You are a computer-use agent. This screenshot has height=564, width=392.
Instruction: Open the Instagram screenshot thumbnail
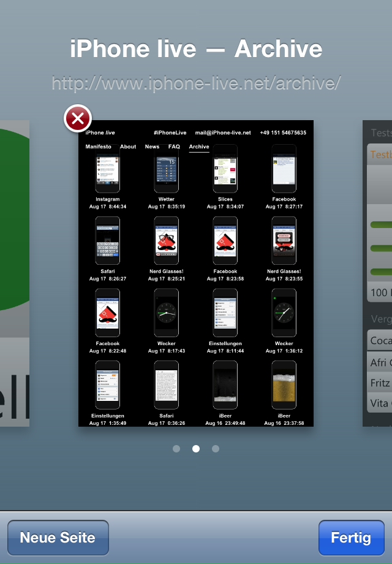tap(108, 169)
